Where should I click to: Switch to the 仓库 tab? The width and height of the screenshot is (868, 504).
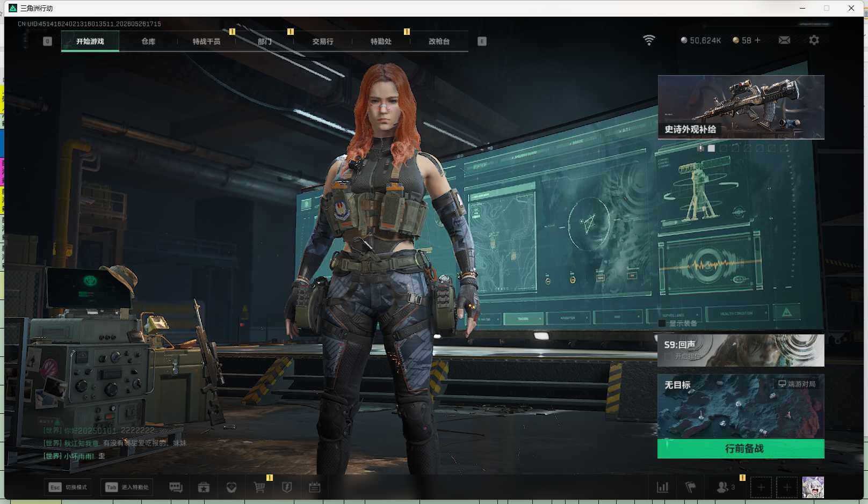click(x=148, y=41)
